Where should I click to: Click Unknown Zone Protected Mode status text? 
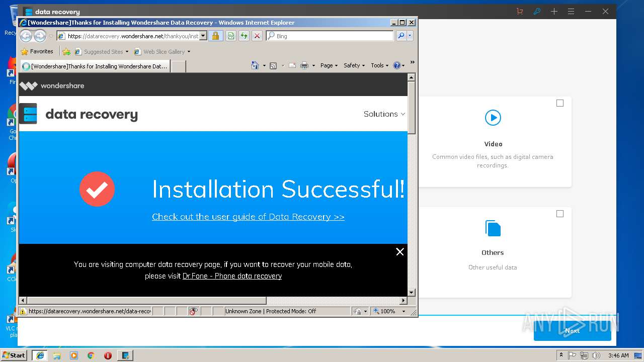click(x=271, y=311)
